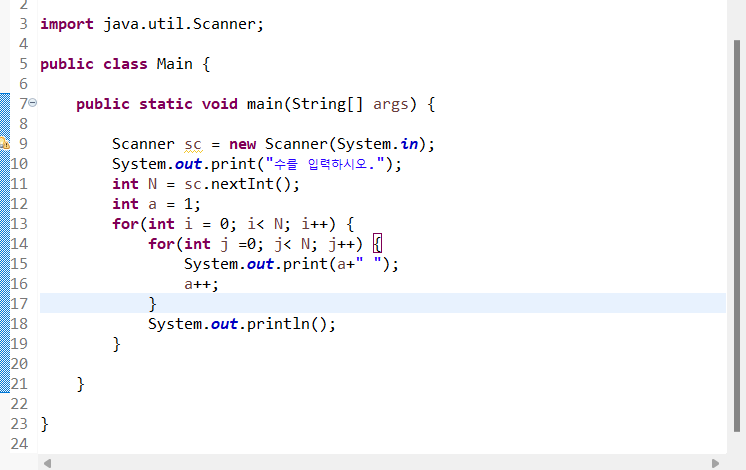The height and width of the screenshot is (470, 746).
Task: Click the variable a declaration on line 12
Action: (x=152, y=204)
